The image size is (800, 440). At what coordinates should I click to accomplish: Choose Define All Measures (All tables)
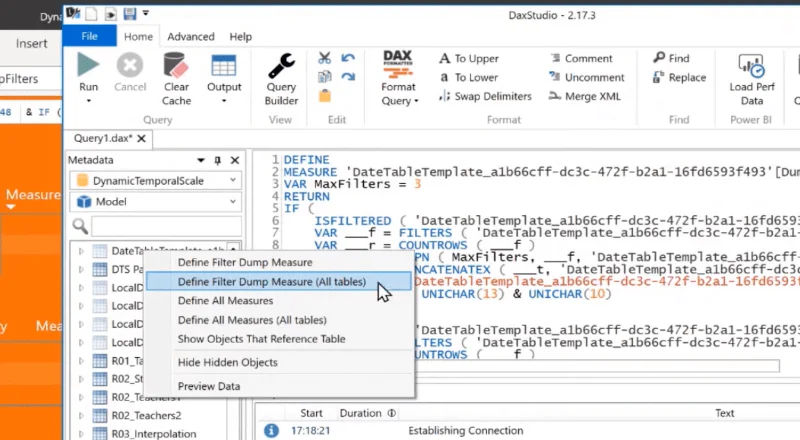[x=252, y=320]
